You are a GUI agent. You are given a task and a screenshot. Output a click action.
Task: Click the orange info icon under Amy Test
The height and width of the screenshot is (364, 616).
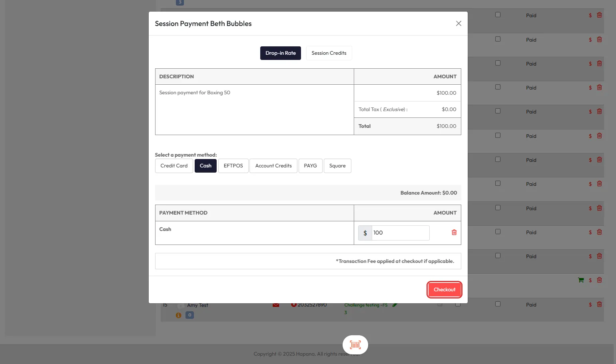click(178, 315)
